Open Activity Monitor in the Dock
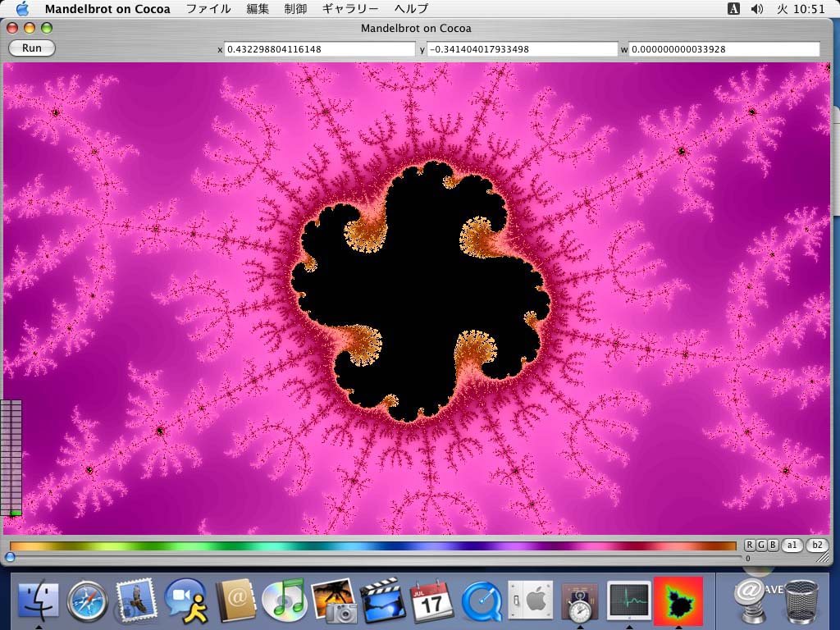Screen dimensions: 840x630 tap(629, 600)
